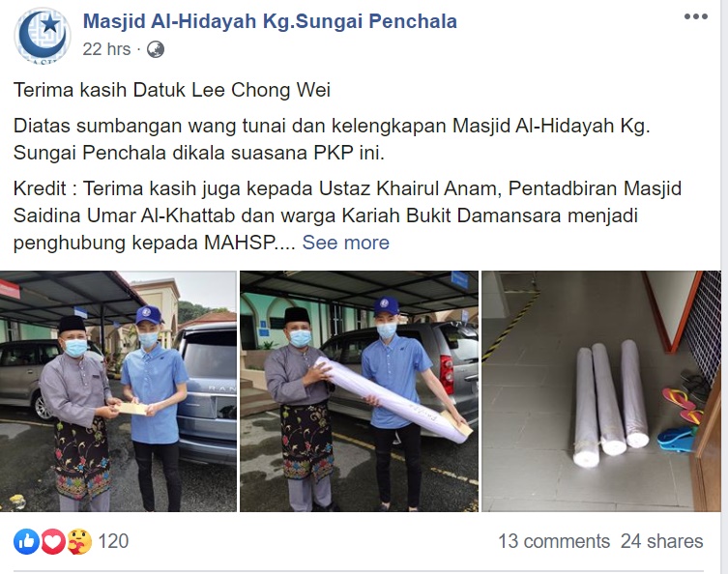
Task: Click the sumbangan wang tunai paragraph
Action: click(x=332, y=139)
